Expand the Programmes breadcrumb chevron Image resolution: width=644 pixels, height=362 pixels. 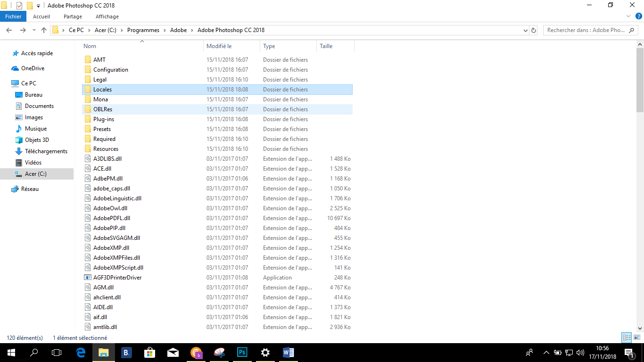(x=165, y=30)
